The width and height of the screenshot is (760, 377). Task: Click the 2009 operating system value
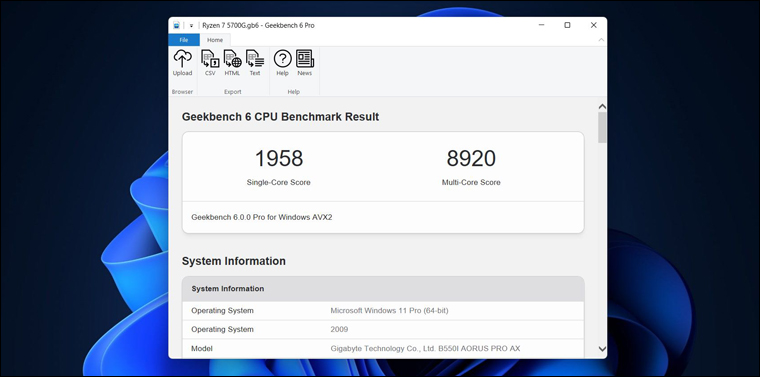[x=339, y=330]
